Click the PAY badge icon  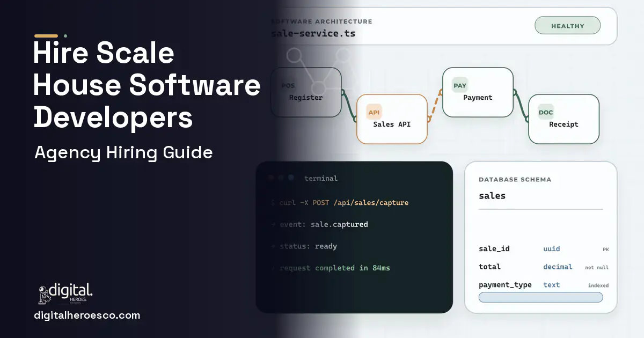(x=460, y=85)
